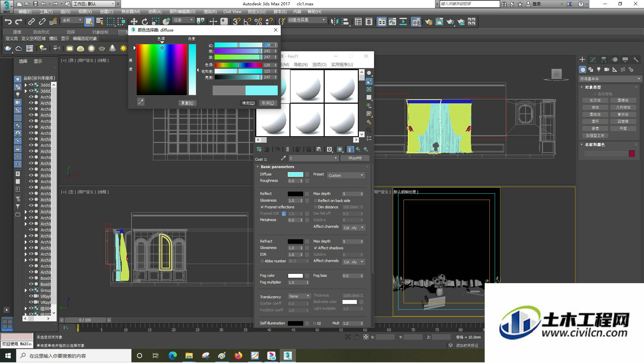
Task: Open the Civil View menu
Action: (x=232, y=11)
